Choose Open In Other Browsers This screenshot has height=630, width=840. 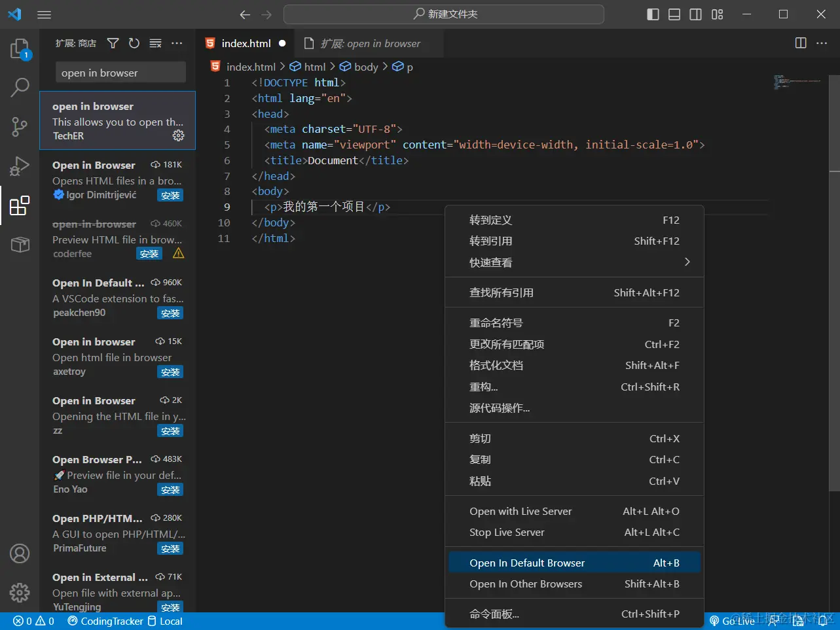point(574,584)
